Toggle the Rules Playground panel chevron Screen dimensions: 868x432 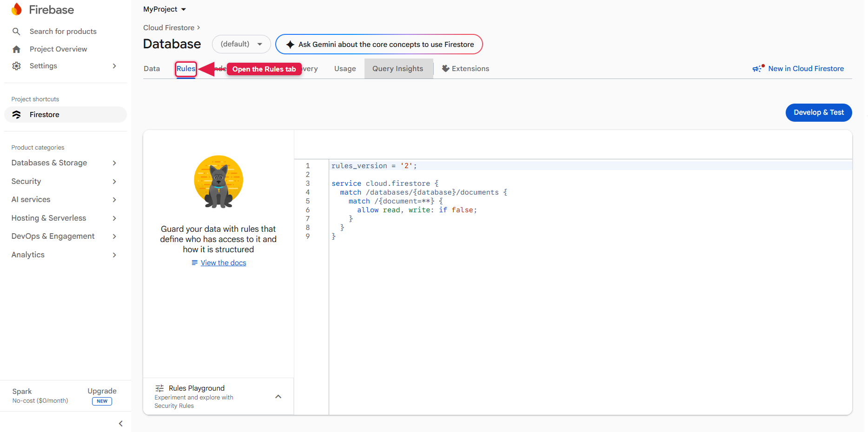coord(278,397)
